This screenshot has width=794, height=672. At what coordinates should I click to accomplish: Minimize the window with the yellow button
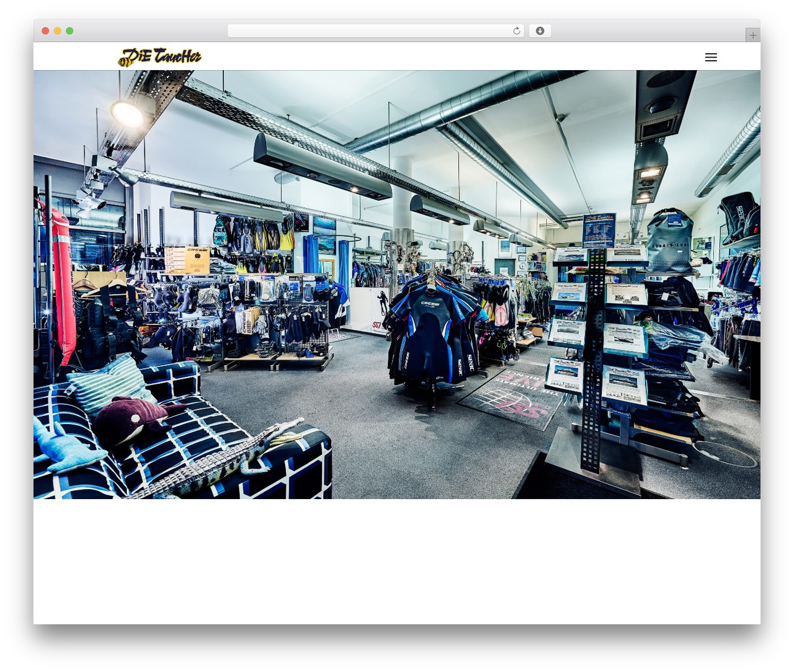tap(58, 31)
